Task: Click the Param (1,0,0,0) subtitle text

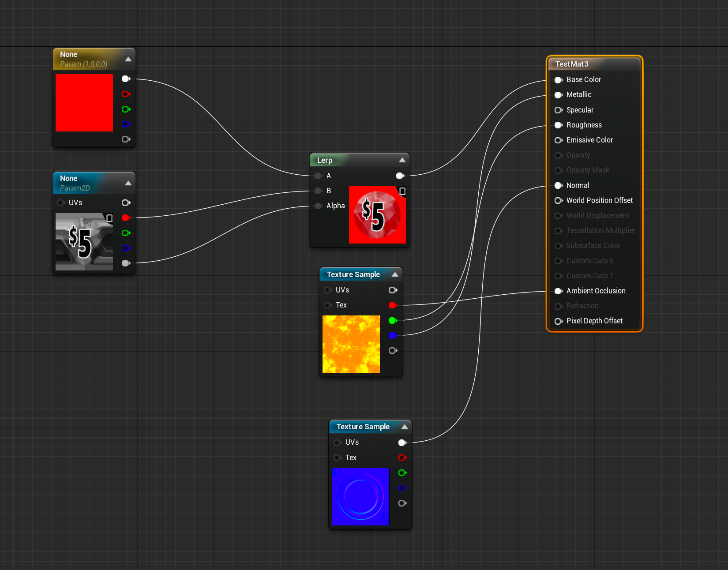Action: click(83, 64)
